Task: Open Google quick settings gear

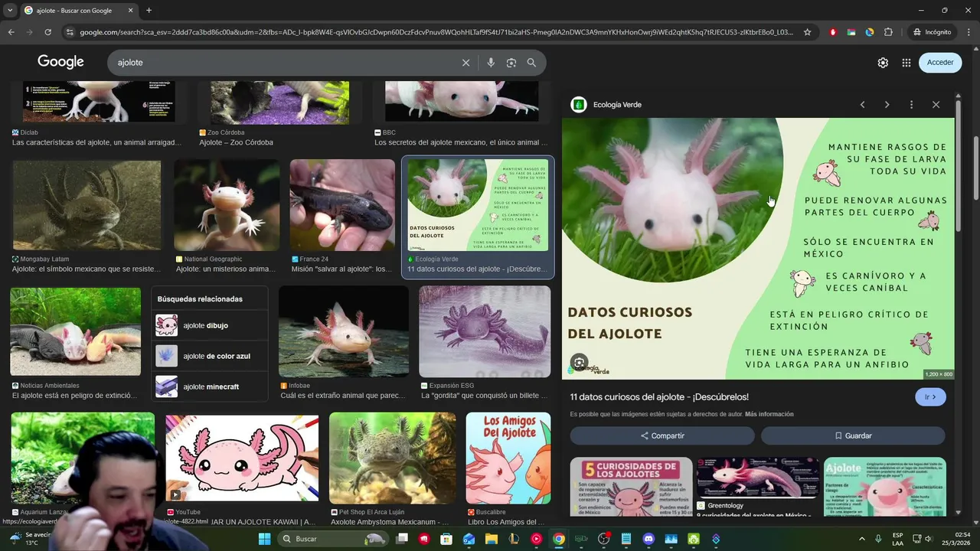Action: point(883,63)
